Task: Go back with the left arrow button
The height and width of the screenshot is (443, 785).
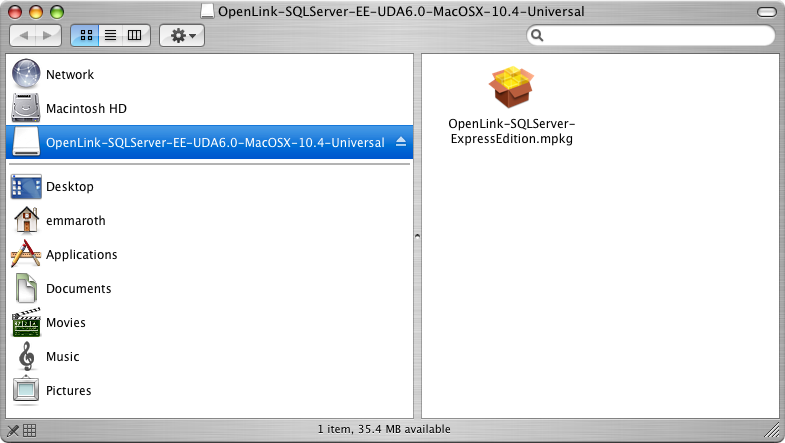Action: [x=23, y=35]
